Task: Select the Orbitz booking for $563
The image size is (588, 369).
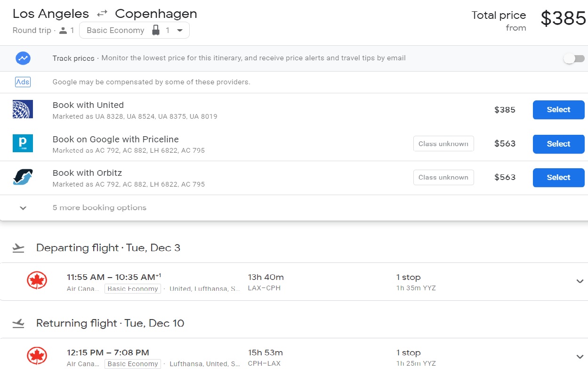Action: 558,178
